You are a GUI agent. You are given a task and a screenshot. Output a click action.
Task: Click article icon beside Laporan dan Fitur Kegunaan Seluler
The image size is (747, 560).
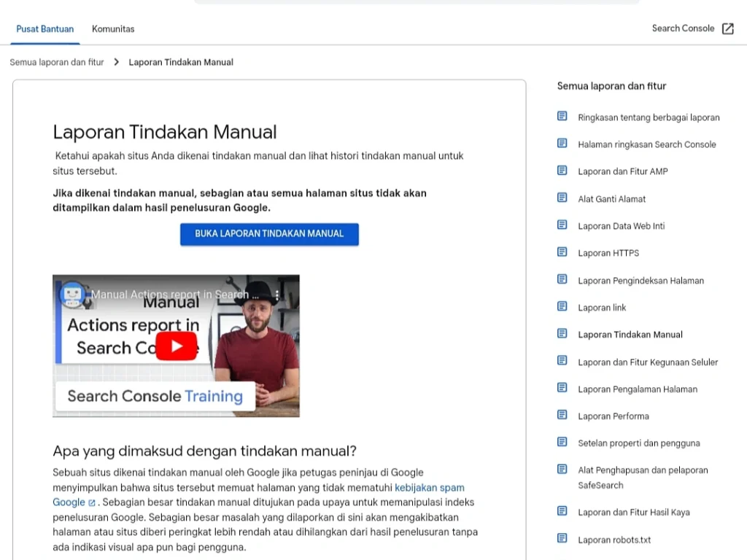[x=562, y=360]
